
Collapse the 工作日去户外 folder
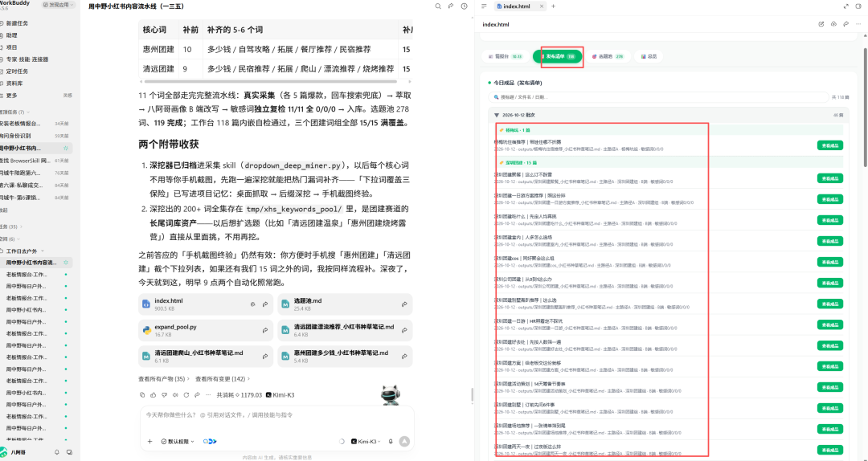point(24,251)
